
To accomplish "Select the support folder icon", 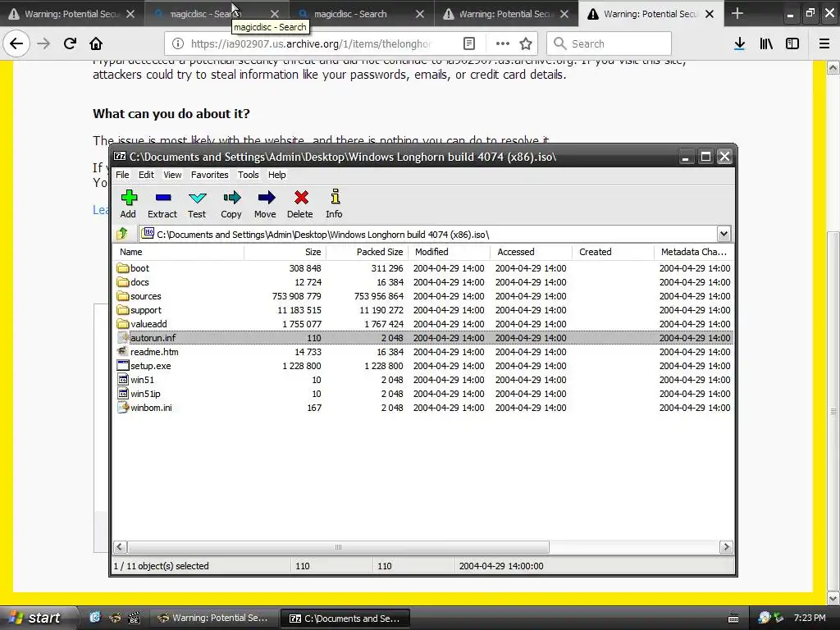I will (x=123, y=309).
